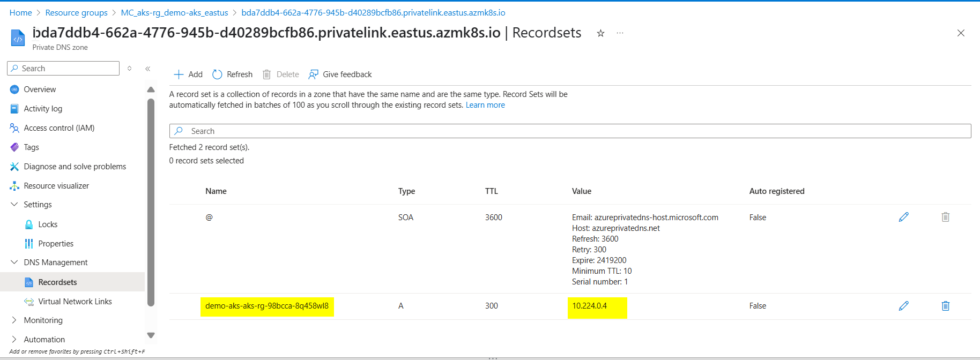This screenshot has height=360, width=980.
Task: Click the TTL column header
Action: [492, 191]
